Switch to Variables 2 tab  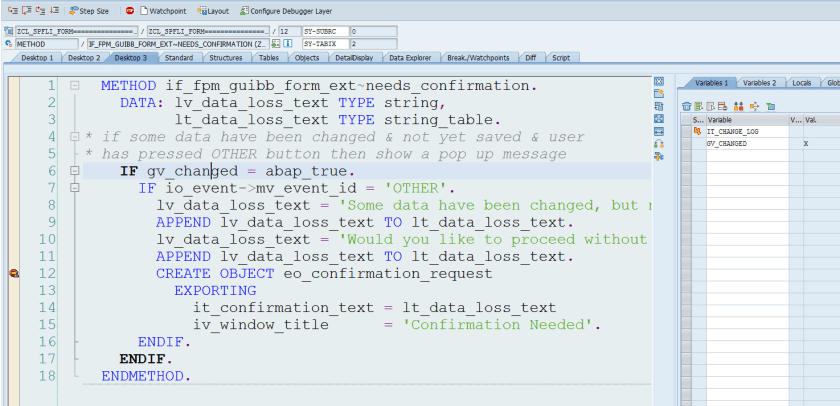pos(759,83)
